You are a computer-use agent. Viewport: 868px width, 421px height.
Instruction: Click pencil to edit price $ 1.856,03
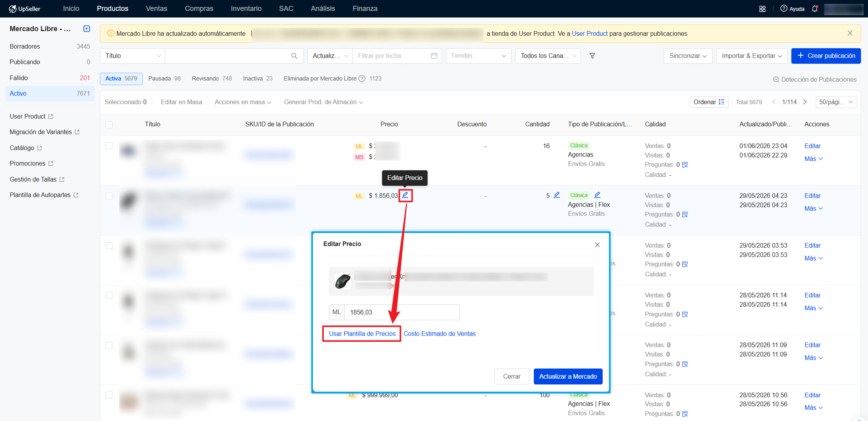(405, 195)
